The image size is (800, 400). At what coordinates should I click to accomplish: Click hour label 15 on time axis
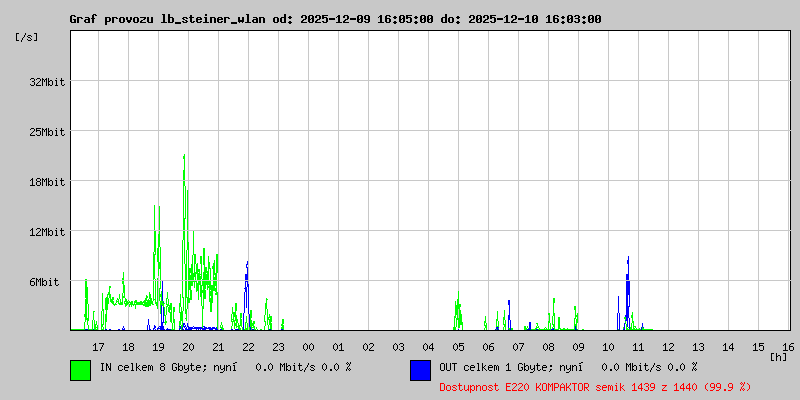click(758, 347)
